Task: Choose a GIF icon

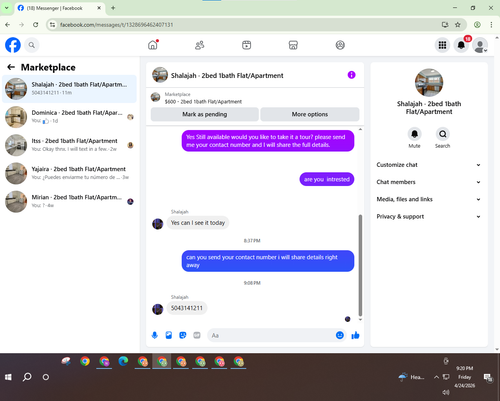Action: [197, 335]
